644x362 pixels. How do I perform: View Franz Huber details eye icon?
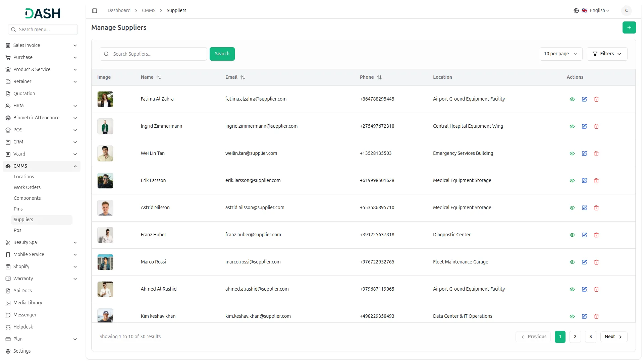pos(572,235)
